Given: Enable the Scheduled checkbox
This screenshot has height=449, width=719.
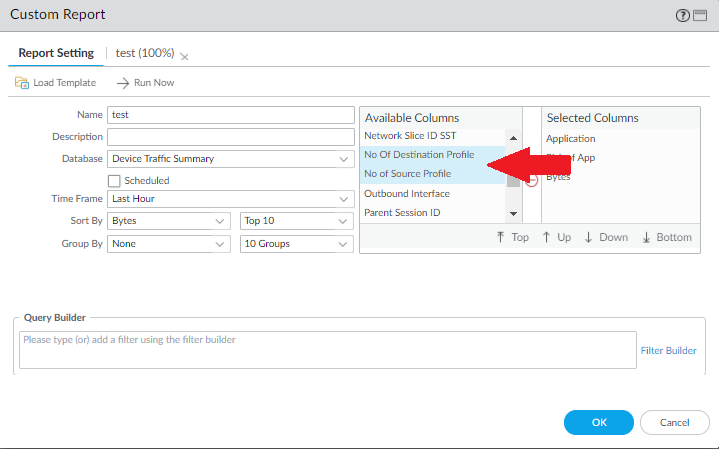Looking at the screenshot, I should pos(114,181).
